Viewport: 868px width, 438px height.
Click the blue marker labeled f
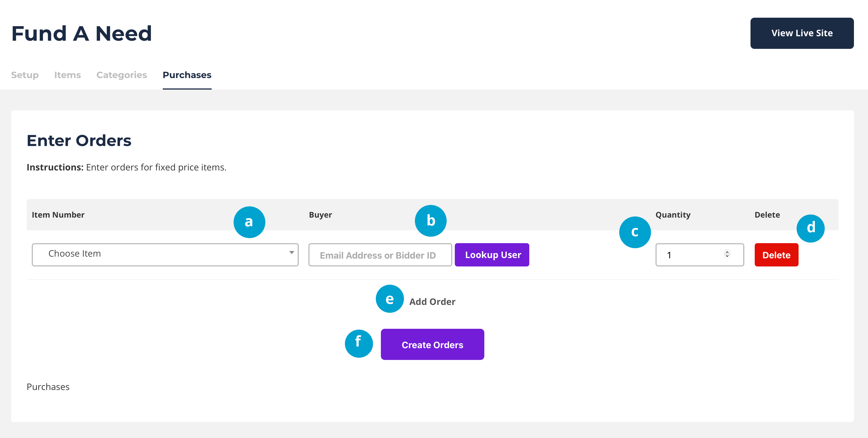coord(358,343)
